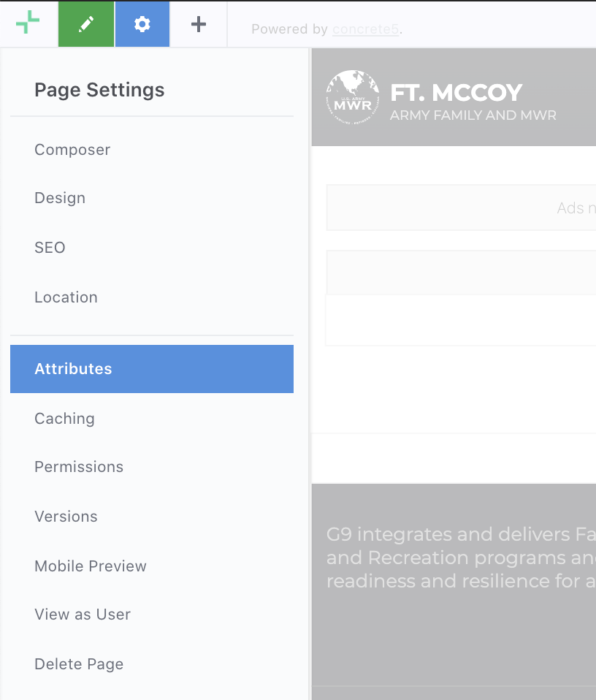Viewport: 596px width, 700px height.
Task: Toggle edit mode with the pencil icon
Action: click(86, 24)
